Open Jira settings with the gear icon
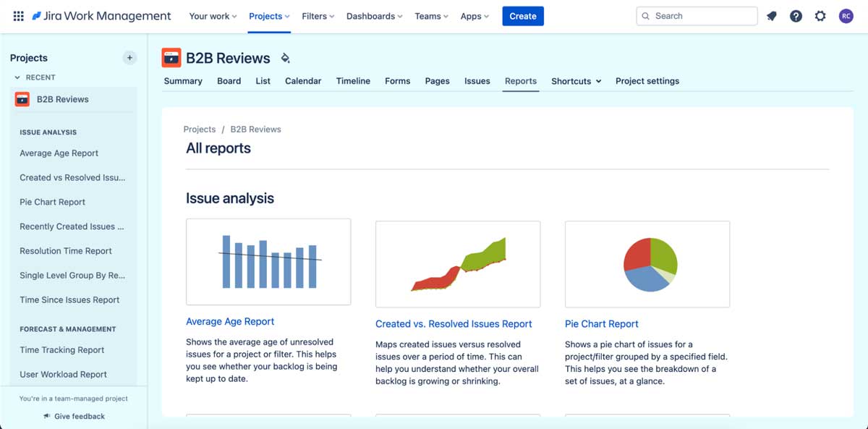Image resolution: width=868 pixels, height=429 pixels. [820, 15]
